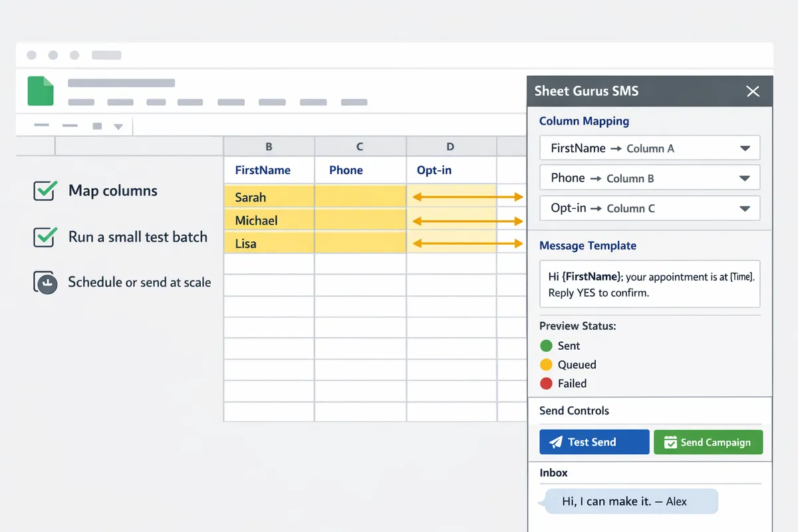Image resolution: width=798 pixels, height=532 pixels.
Task: Click the Map columns label
Action: click(113, 191)
